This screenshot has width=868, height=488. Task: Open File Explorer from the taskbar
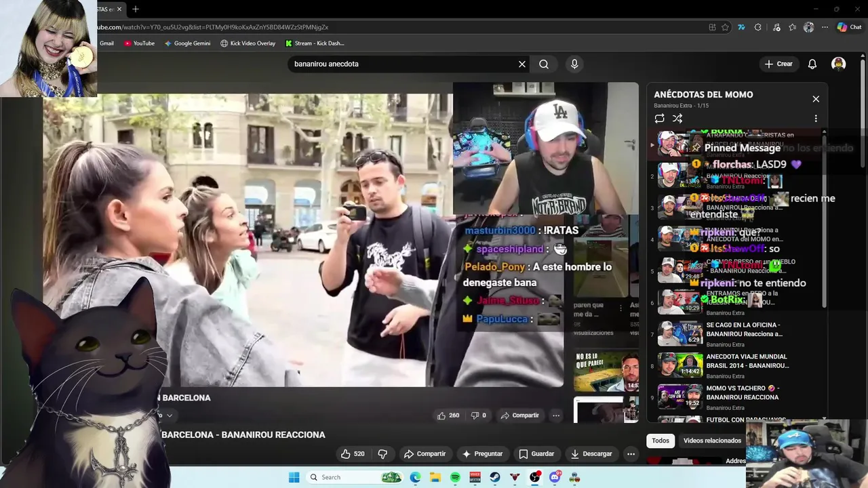pos(435,477)
